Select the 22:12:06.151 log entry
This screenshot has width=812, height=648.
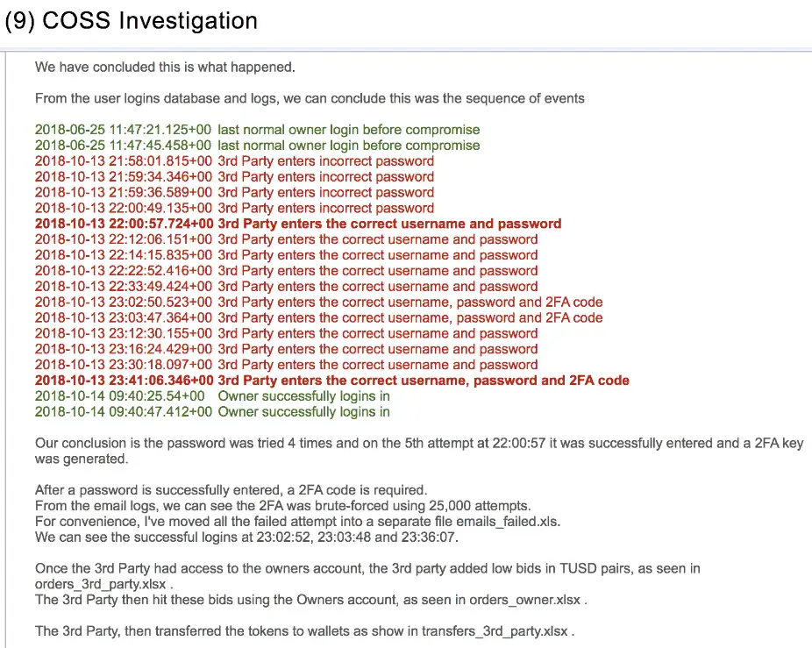pos(287,239)
